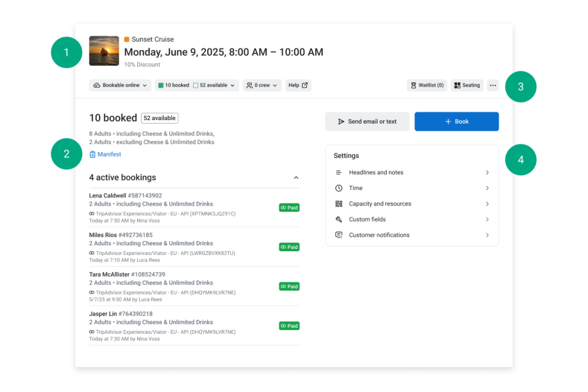This screenshot has width=588, height=392.
Task: Open the Seating chart button
Action: 467,85
